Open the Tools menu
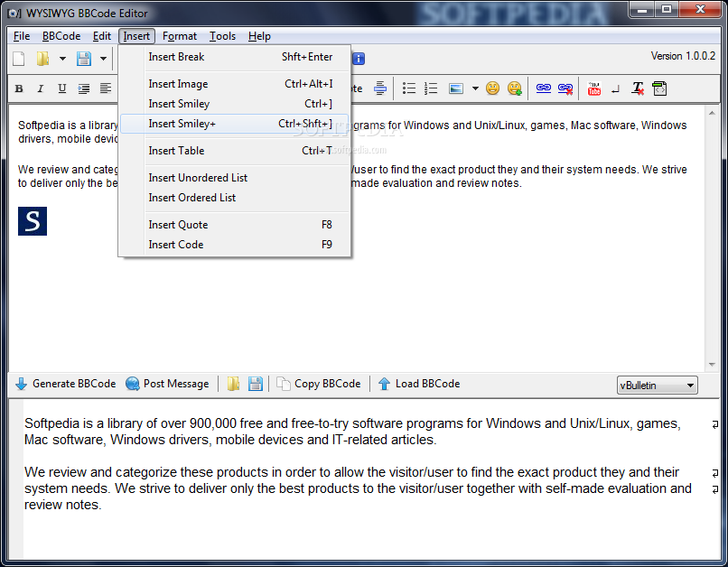This screenshot has height=567, width=728. pyautogui.click(x=222, y=36)
